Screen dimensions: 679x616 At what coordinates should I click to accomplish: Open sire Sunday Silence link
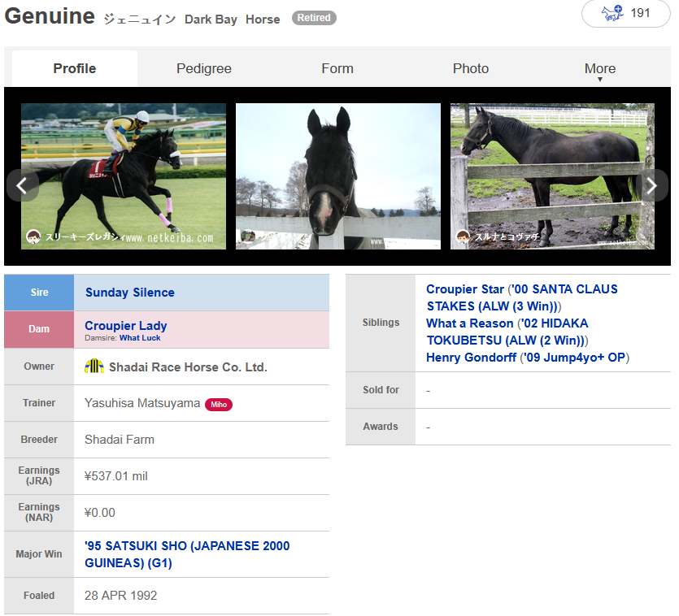pyautogui.click(x=130, y=293)
